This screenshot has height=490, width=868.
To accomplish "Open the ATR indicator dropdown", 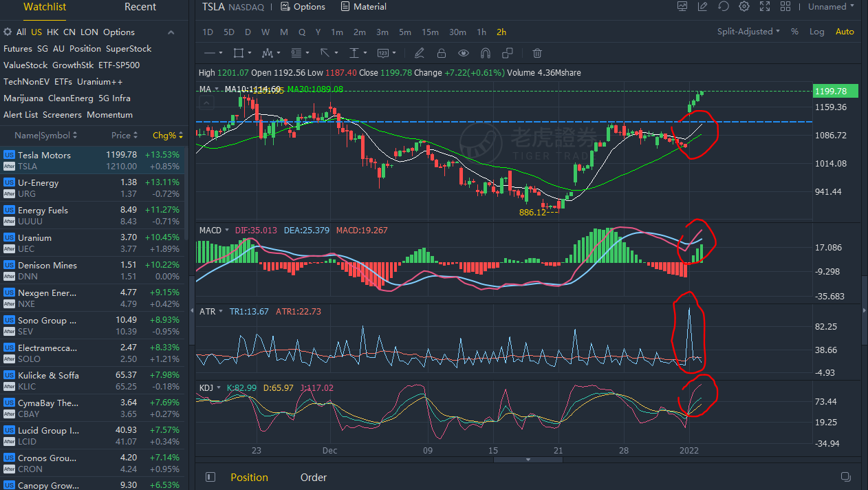I will click(221, 312).
